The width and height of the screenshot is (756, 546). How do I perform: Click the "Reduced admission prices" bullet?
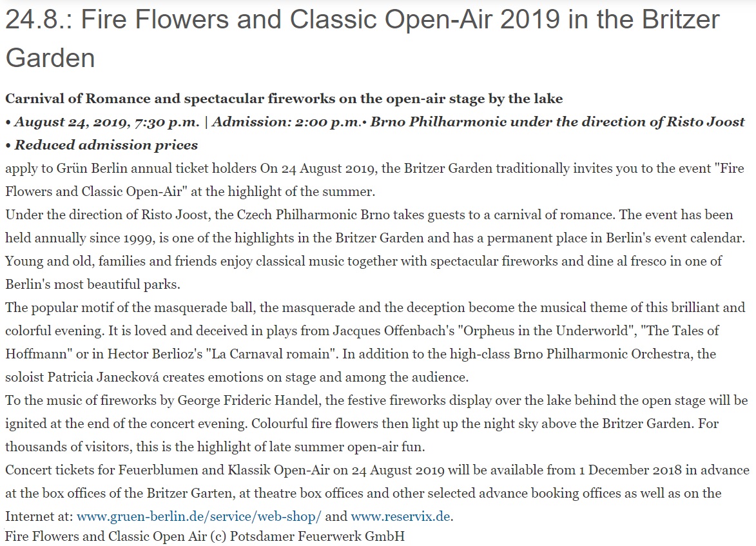point(106,145)
